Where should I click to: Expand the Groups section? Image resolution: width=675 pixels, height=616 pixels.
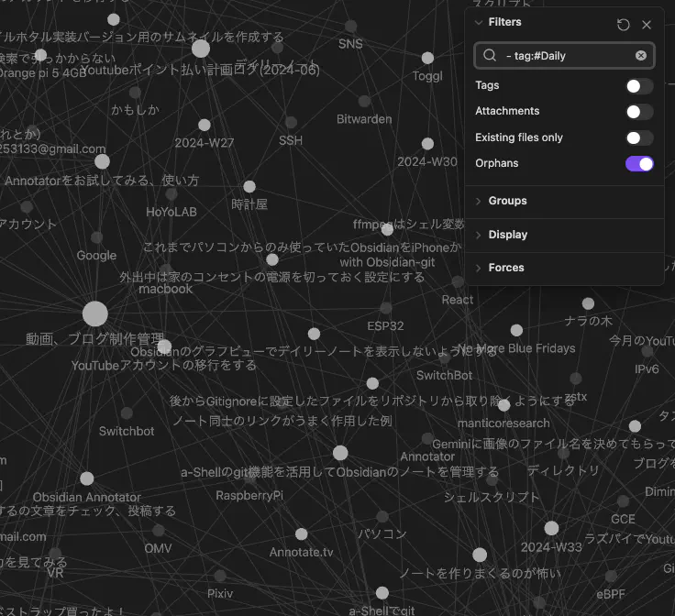[507, 201]
